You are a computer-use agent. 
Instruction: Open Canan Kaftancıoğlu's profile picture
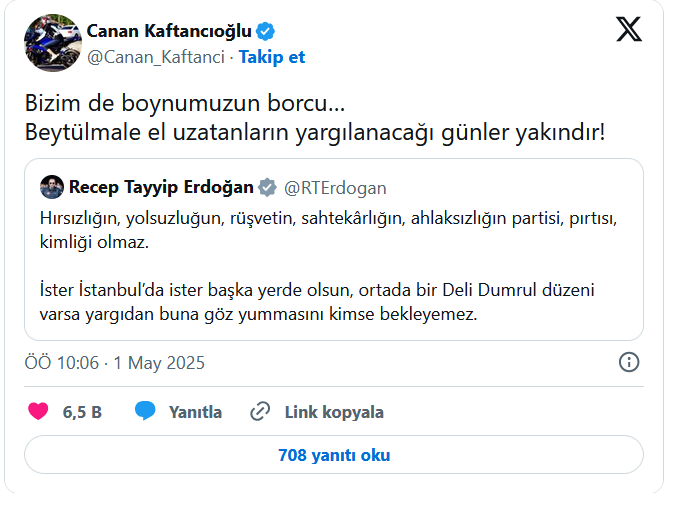(51, 43)
